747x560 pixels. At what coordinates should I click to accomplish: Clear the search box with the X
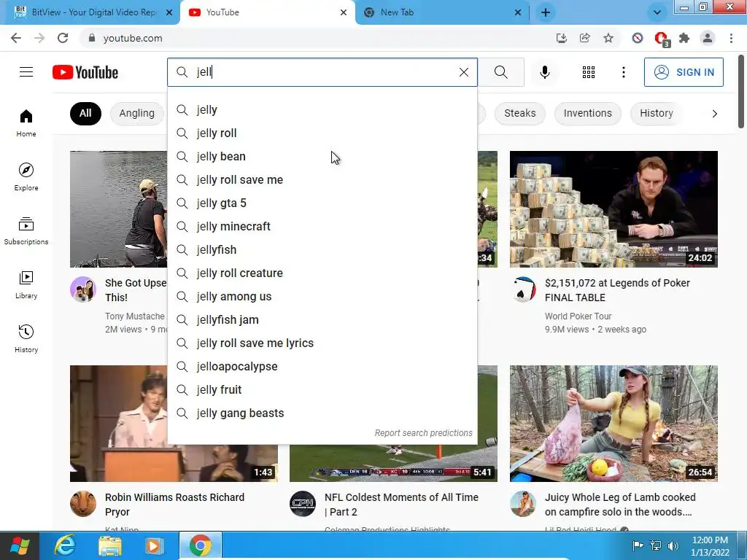[463, 72]
